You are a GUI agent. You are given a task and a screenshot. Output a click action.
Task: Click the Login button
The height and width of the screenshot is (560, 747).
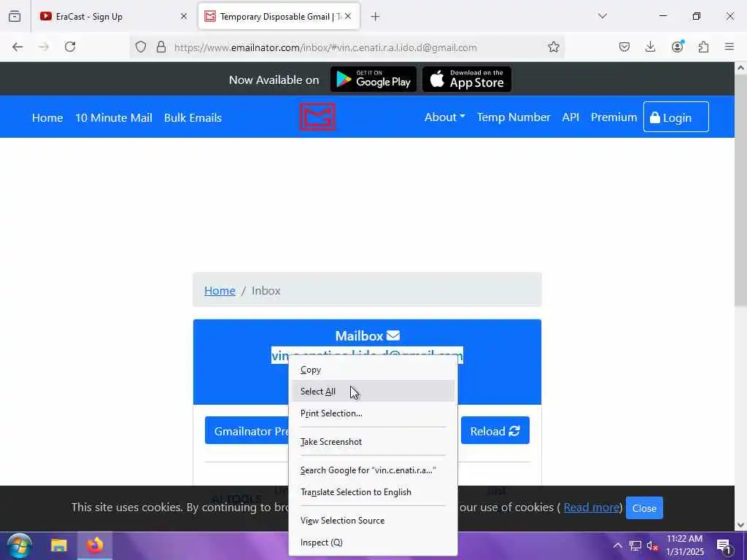(x=676, y=117)
